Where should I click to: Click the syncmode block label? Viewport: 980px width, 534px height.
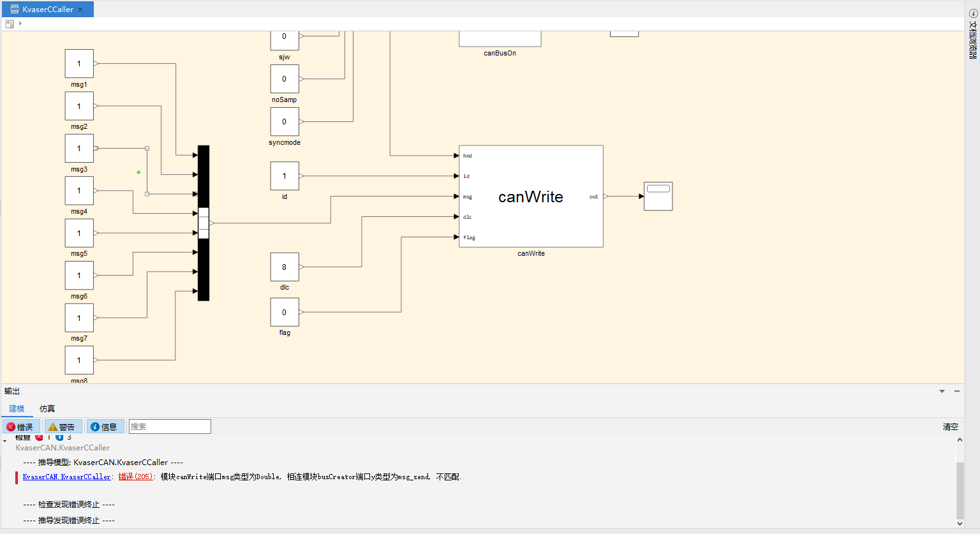pos(285,142)
